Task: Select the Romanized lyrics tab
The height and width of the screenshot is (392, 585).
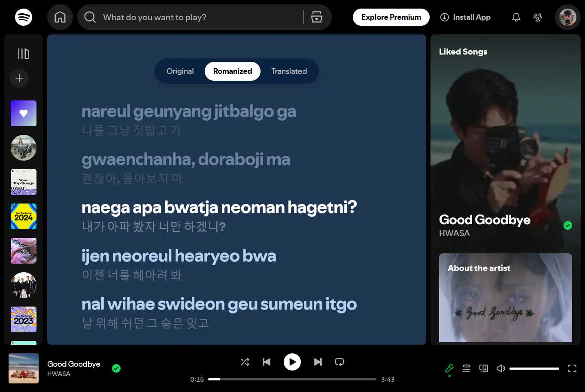Action: 233,71
